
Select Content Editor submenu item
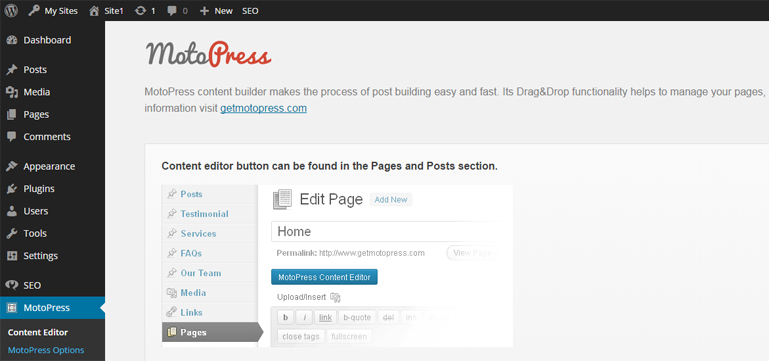(38, 333)
